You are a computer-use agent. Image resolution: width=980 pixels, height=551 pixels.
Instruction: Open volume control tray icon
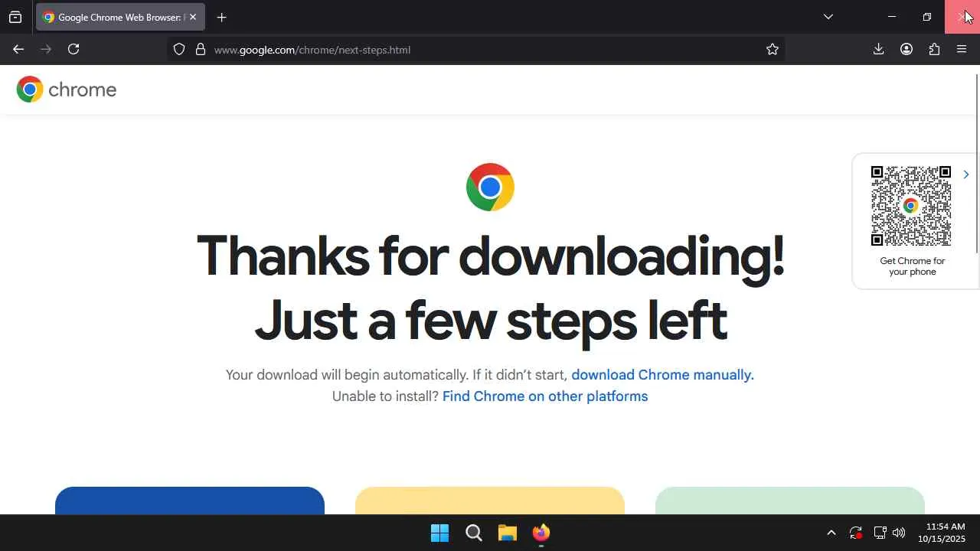click(899, 533)
